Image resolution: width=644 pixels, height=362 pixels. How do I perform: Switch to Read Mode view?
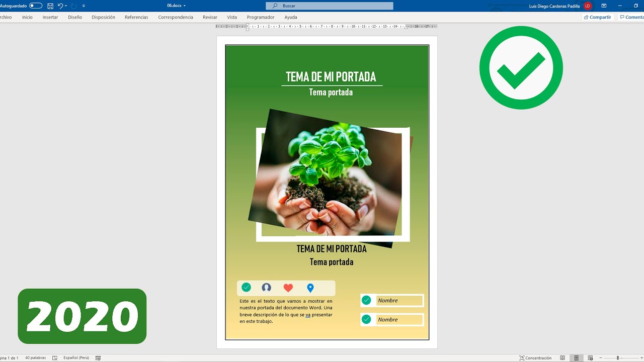point(562,358)
